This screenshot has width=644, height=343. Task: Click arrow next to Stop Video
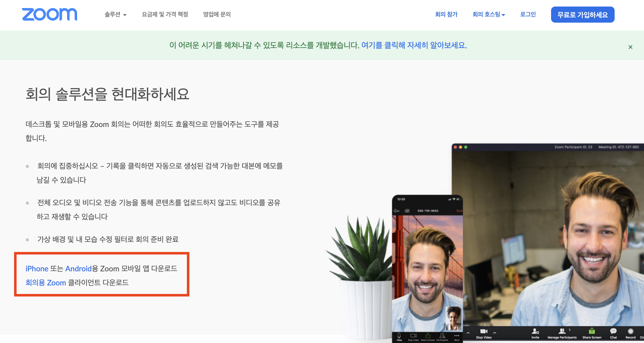coord(495,333)
